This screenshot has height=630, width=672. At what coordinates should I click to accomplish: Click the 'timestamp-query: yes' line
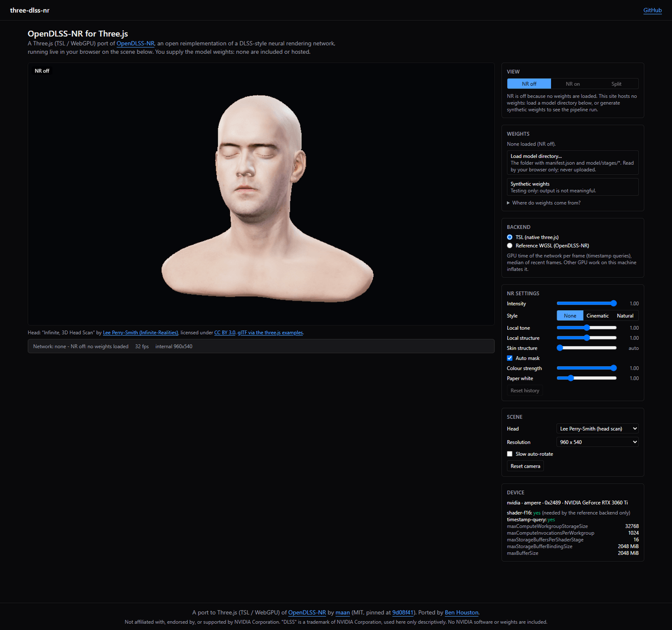click(x=531, y=520)
